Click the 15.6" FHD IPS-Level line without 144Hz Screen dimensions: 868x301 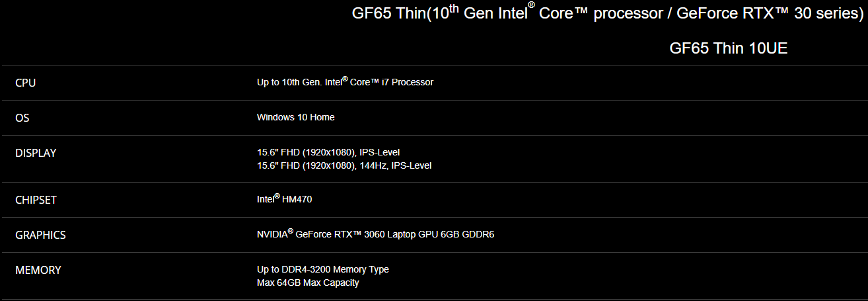click(328, 152)
